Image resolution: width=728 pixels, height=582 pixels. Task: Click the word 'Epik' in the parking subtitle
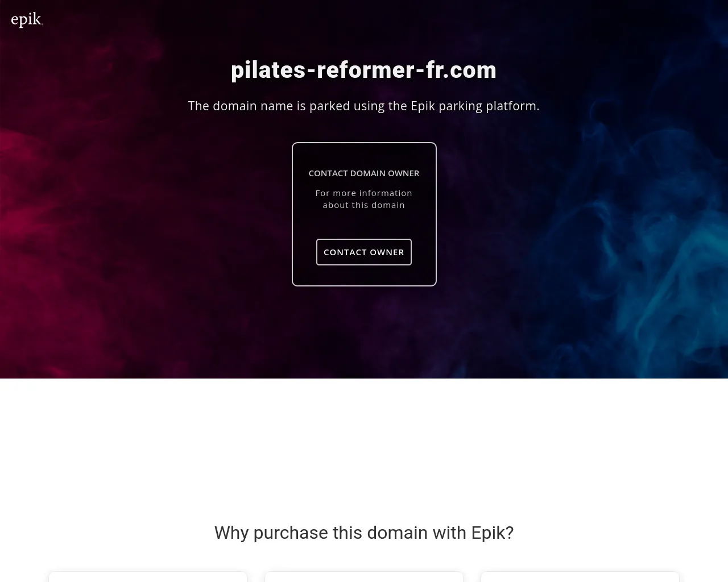tap(423, 106)
